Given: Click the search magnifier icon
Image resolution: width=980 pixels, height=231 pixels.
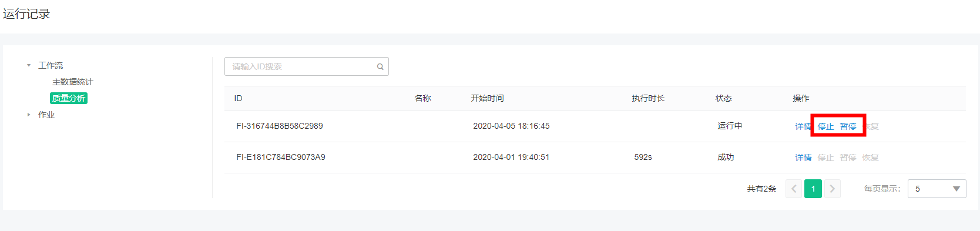Looking at the screenshot, I should click(380, 66).
